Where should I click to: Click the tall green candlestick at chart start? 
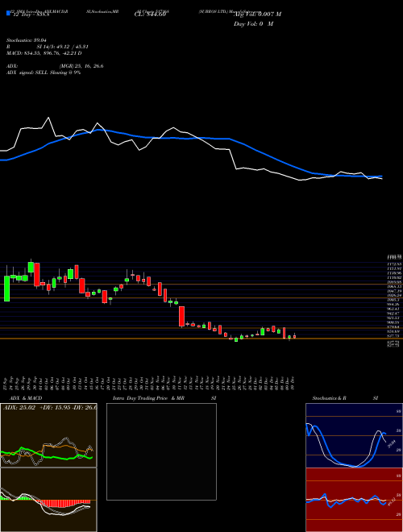[x=6, y=289]
